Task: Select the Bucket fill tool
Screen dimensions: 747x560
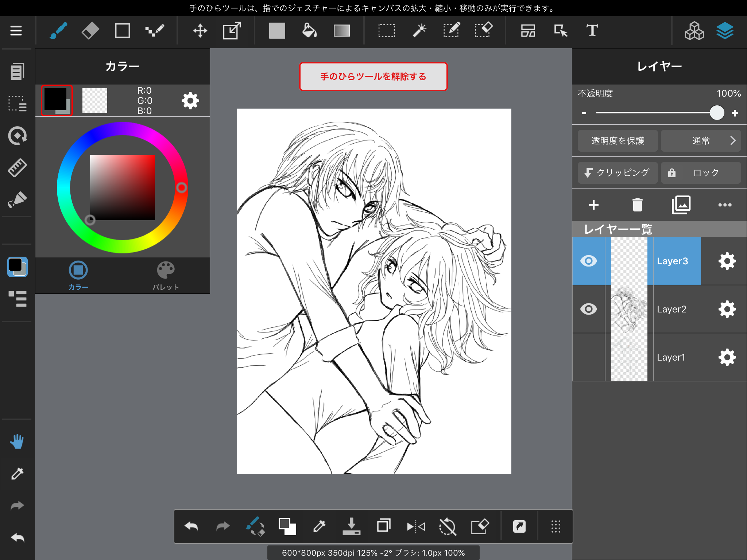Action: point(309,31)
